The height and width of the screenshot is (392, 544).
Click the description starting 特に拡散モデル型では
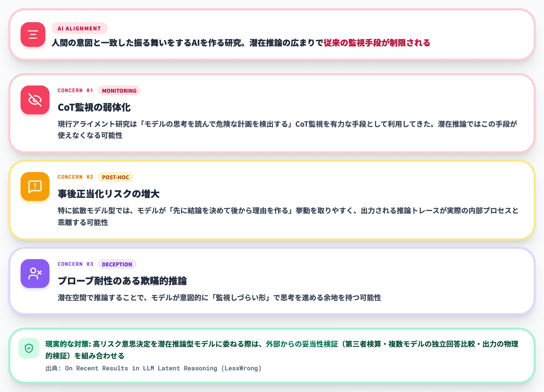(x=288, y=216)
